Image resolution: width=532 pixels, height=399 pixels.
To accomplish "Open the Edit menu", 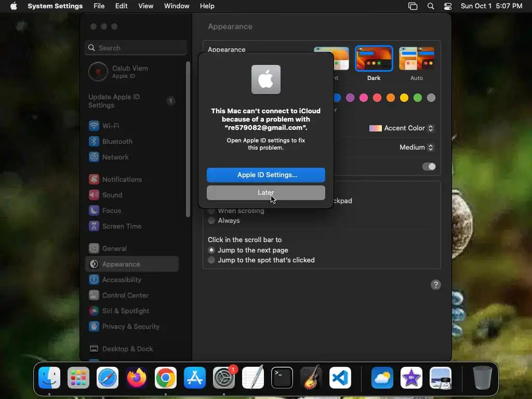I will click(x=121, y=6).
